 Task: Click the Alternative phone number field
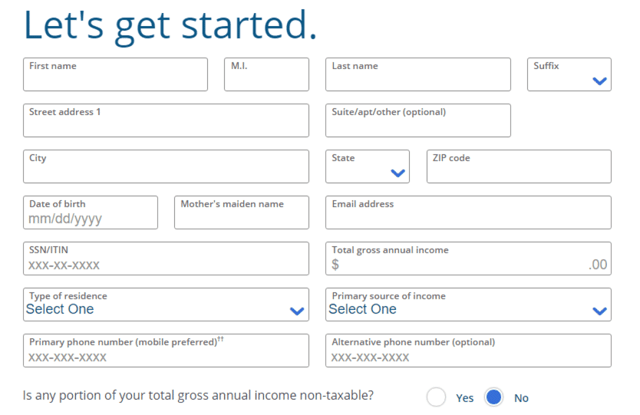click(468, 352)
